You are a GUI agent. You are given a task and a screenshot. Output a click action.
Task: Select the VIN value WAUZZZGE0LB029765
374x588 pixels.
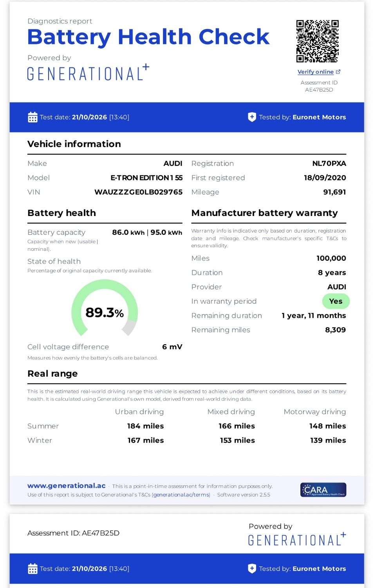click(x=138, y=192)
